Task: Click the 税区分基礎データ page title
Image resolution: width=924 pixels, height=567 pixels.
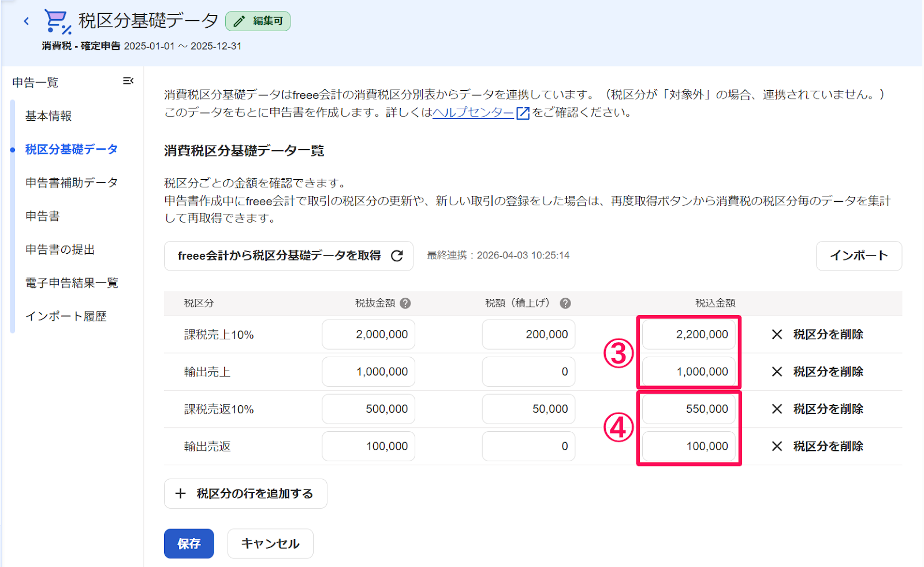Action: point(148,21)
